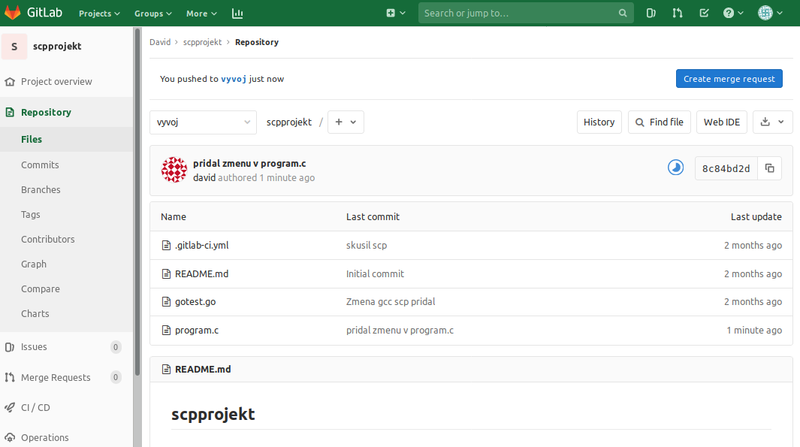Open the Issues icon in top navbar
The width and height of the screenshot is (800, 447).
[651, 13]
